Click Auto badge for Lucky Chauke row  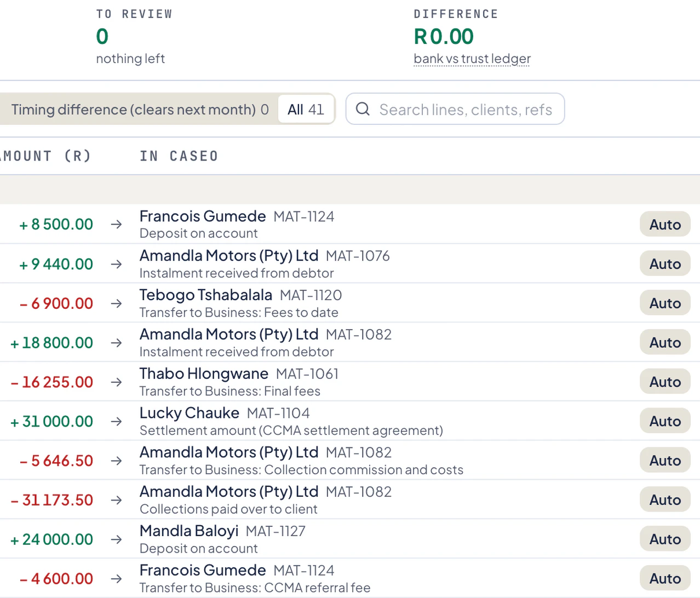click(665, 422)
